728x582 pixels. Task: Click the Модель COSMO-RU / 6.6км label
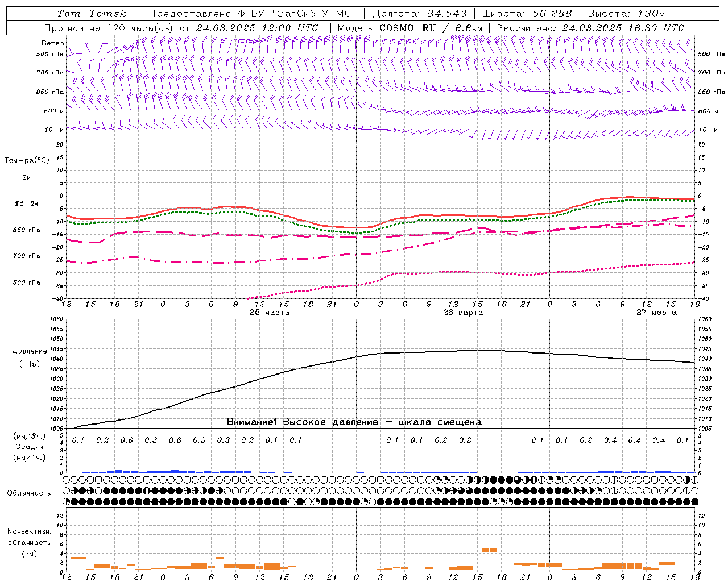[410, 28]
